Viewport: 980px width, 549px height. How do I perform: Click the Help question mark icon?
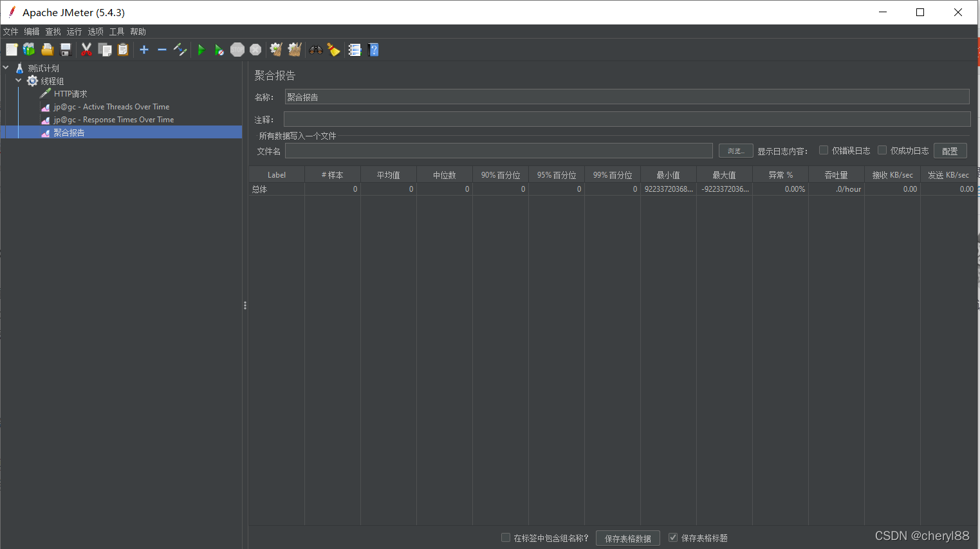373,50
